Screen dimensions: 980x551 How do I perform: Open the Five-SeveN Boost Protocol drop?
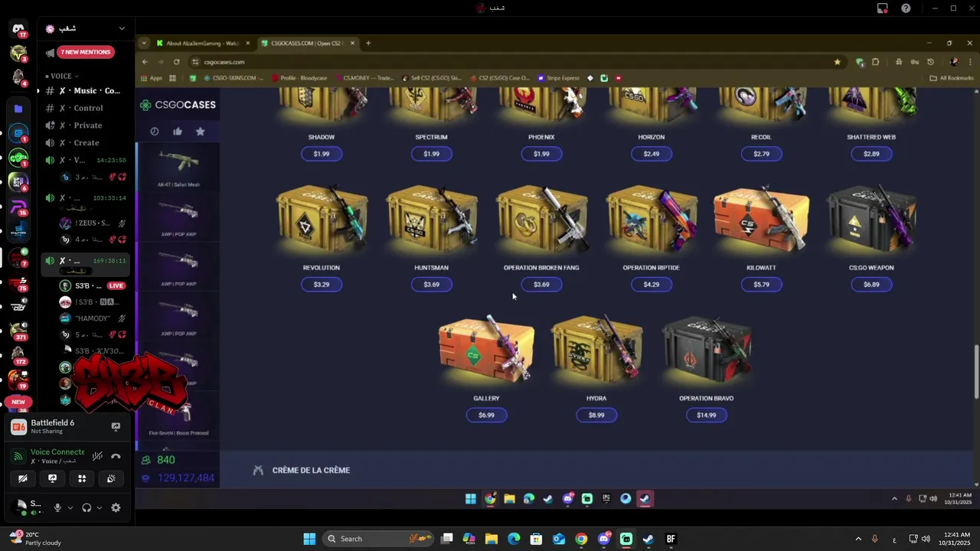click(x=178, y=416)
